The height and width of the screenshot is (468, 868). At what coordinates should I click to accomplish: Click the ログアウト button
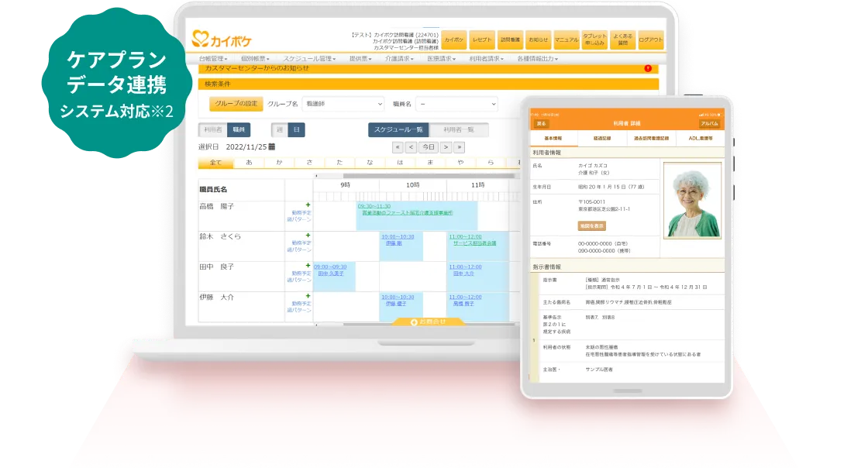click(651, 40)
